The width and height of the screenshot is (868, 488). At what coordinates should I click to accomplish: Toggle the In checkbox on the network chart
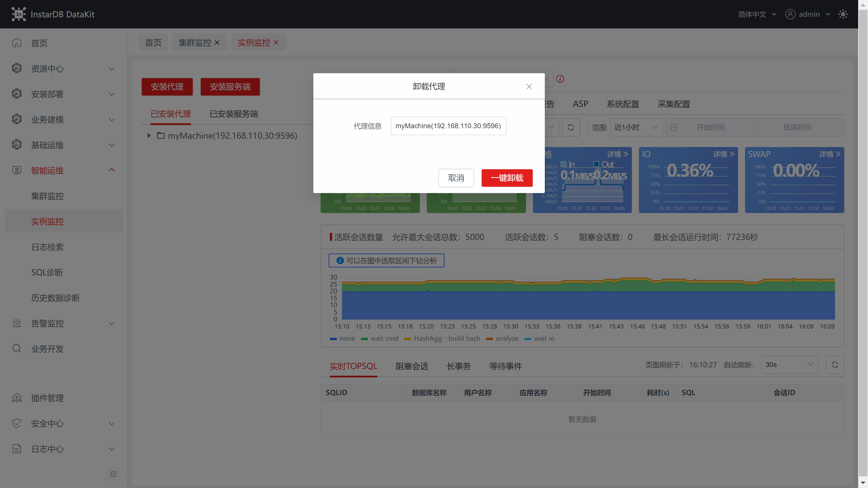pyautogui.click(x=564, y=164)
